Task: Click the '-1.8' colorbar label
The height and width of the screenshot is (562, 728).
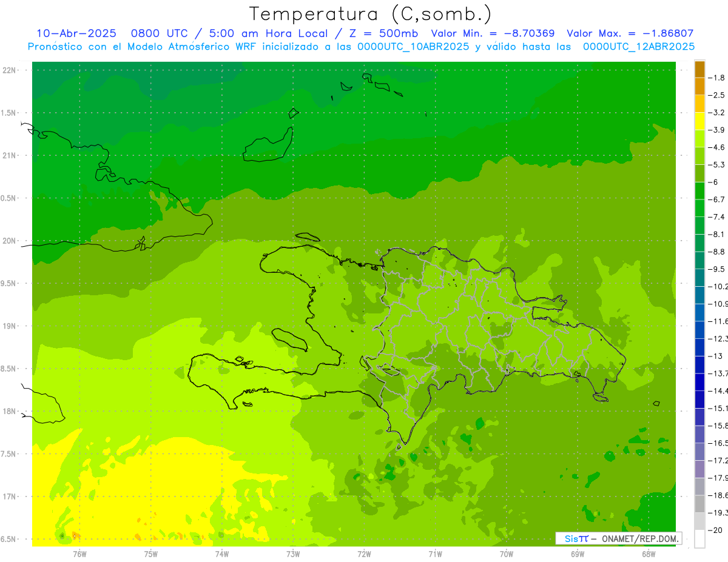Action: tap(718, 78)
